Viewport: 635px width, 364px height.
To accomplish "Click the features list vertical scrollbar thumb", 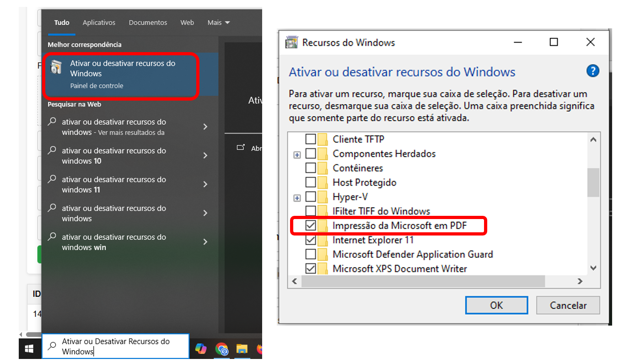I will pyautogui.click(x=593, y=182).
